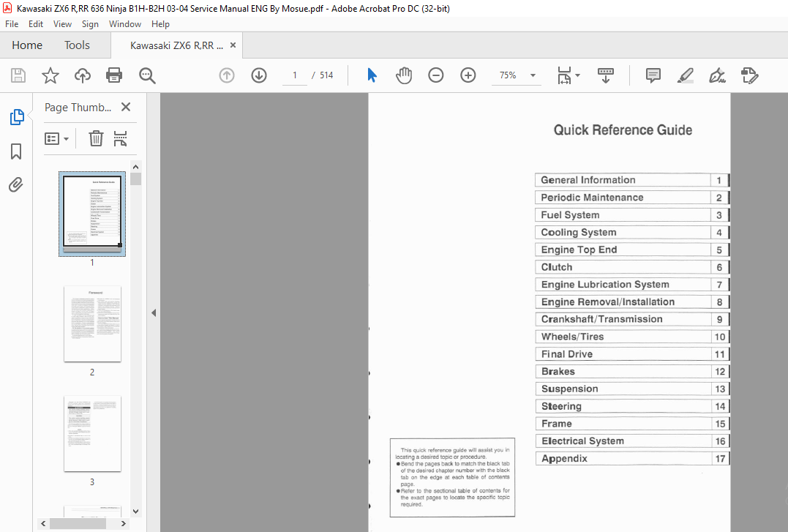This screenshot has height=532, width=788.
Task: Select page 3 thumbnail
Action: (x=92, y=433)
